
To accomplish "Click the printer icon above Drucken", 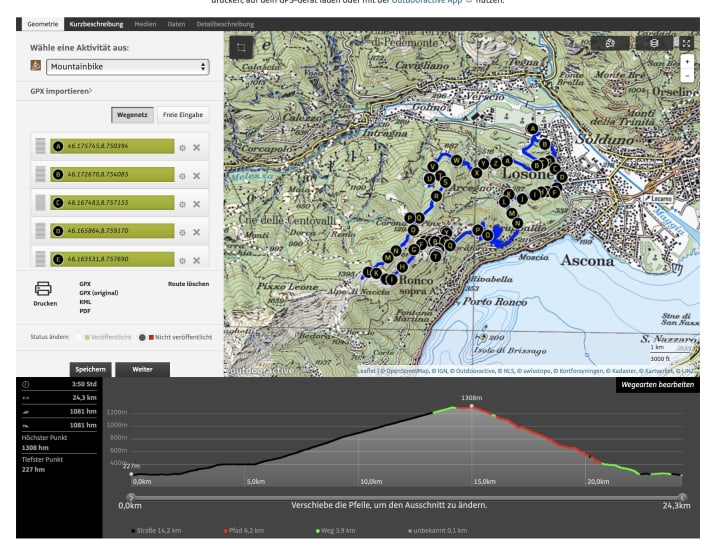I will pos(44,288).
